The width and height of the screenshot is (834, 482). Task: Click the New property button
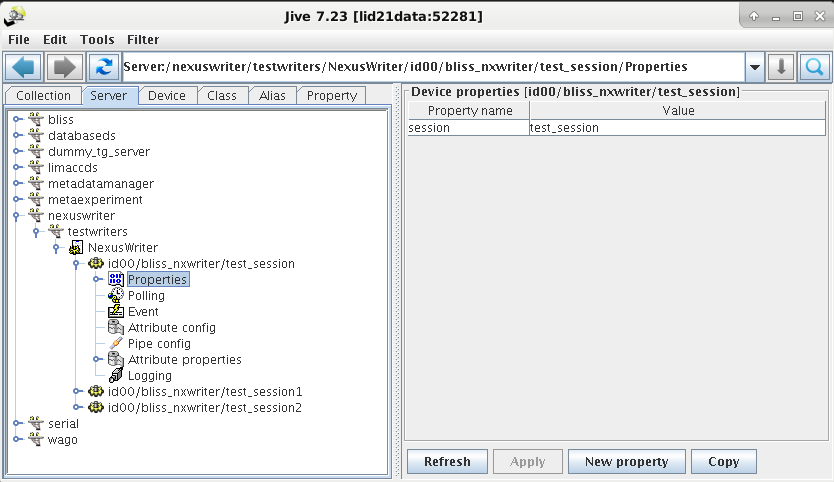627,462
